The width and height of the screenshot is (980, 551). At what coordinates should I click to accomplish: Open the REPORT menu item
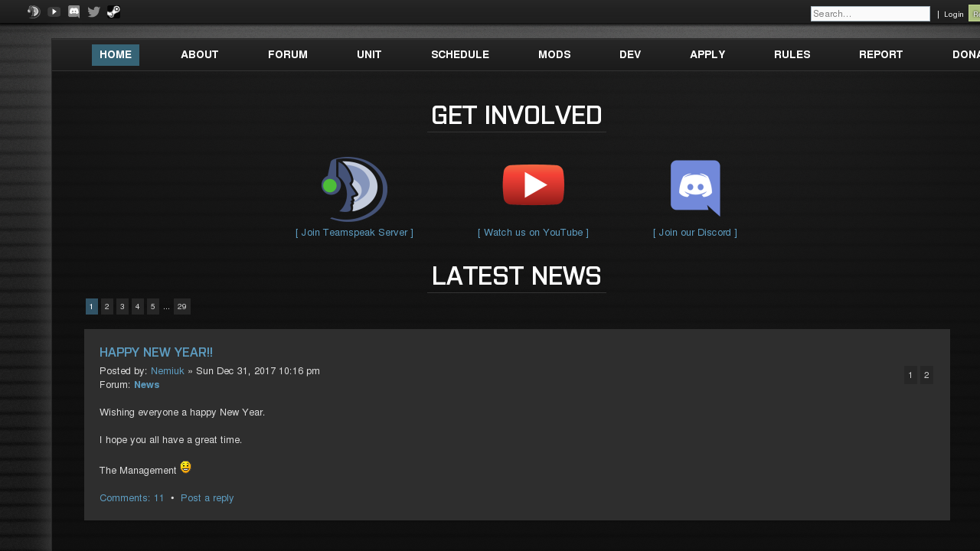point(881,55)
